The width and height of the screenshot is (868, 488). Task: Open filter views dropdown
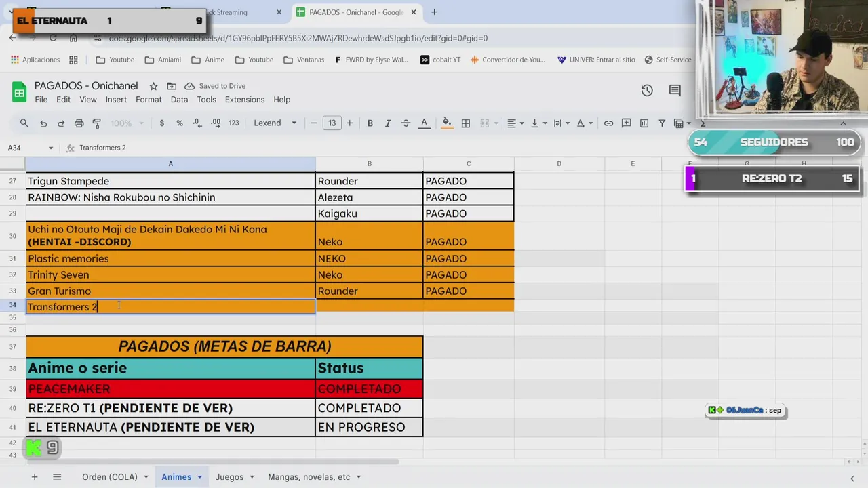(682, 123)
